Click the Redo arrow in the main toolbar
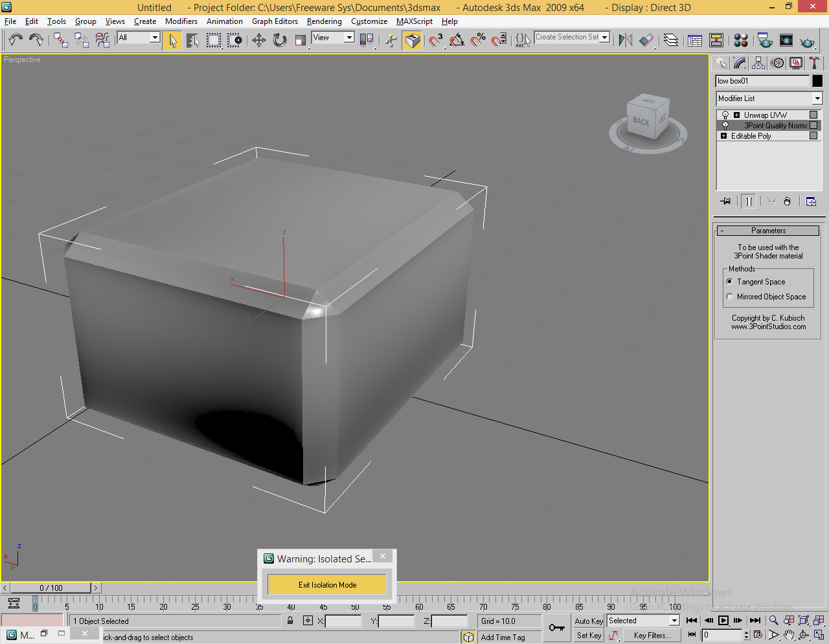829x644 pixels. [x=36, y=40]
